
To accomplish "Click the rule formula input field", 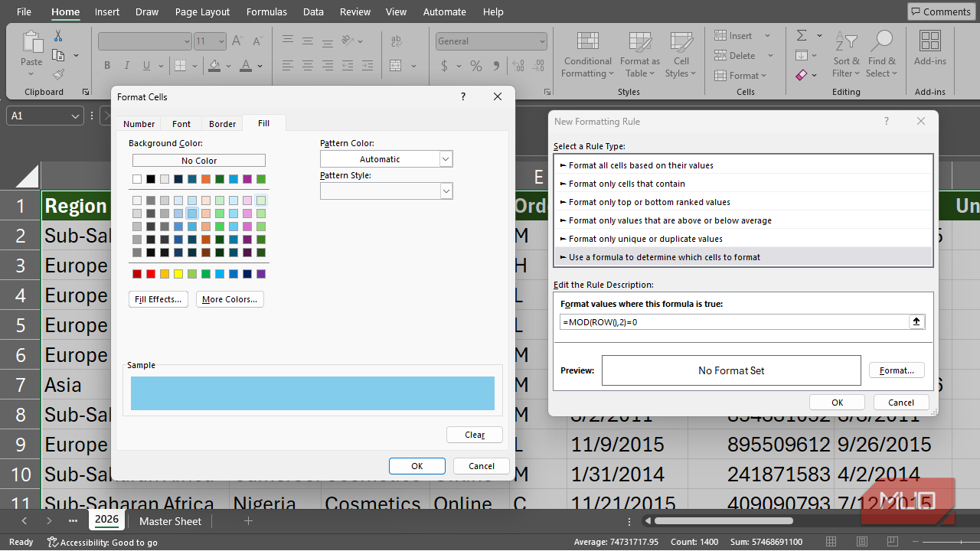I will tap(733, 322).
